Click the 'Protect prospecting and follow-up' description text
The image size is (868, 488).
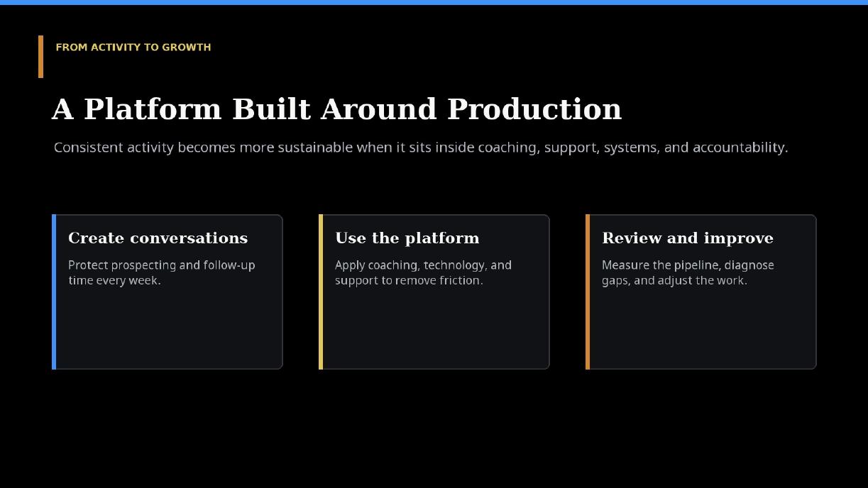click(x=162, y=272)
